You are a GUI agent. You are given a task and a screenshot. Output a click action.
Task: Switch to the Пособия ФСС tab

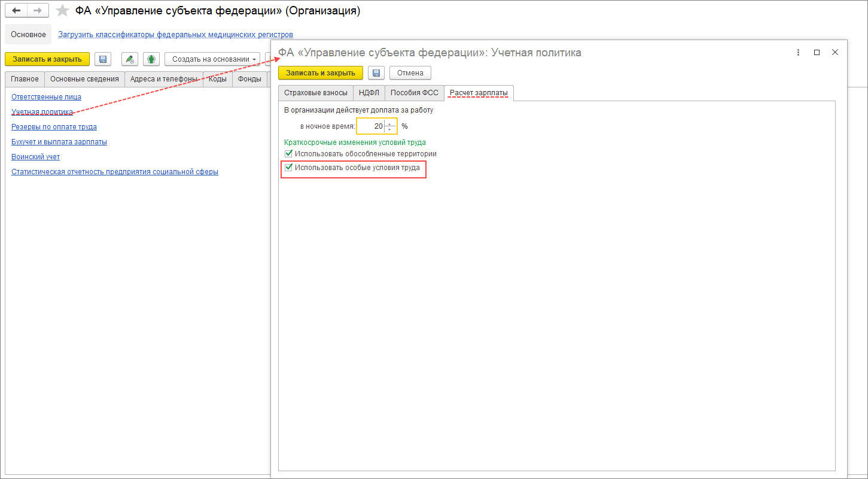(x=414, y=93)
